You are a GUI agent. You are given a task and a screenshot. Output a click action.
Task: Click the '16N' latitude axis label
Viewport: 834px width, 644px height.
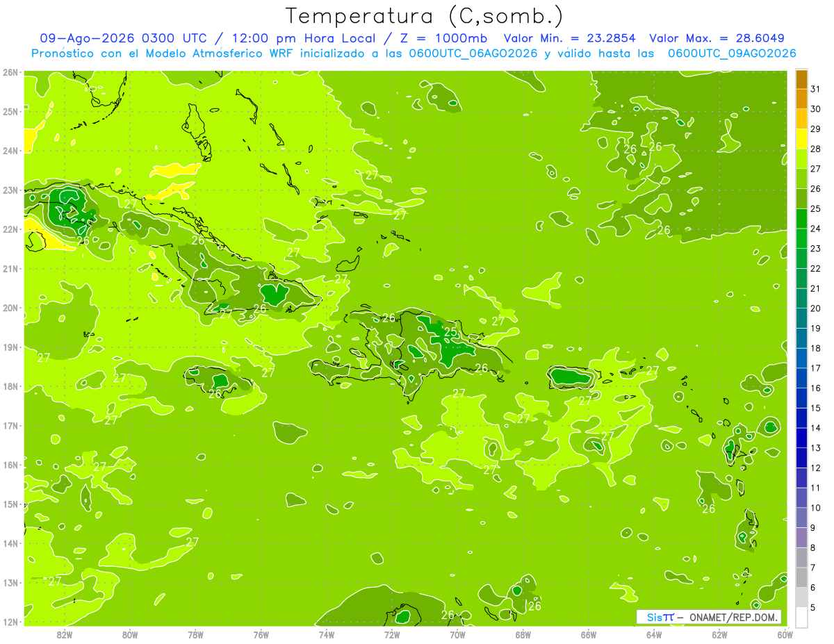pyautogui.click(x=10, y=465)
